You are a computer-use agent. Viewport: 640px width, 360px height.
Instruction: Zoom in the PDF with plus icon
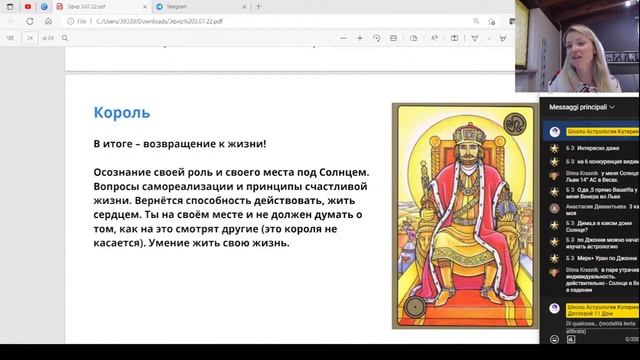[360, 38]
